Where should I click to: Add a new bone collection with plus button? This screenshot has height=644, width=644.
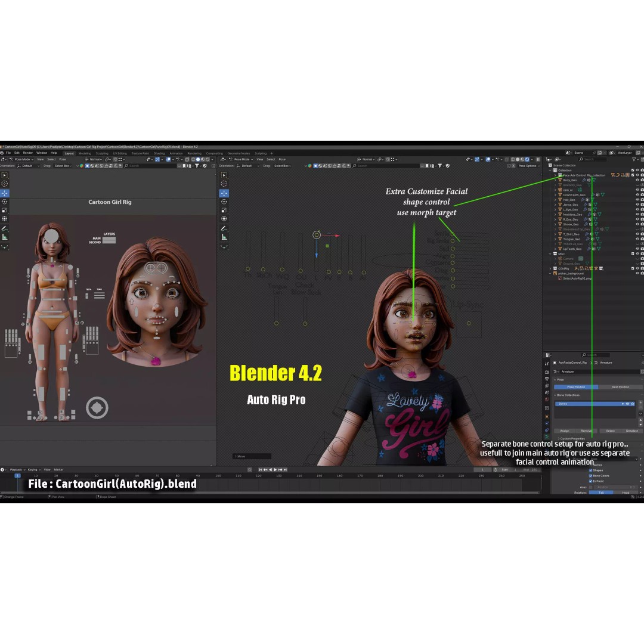point(640,403)
